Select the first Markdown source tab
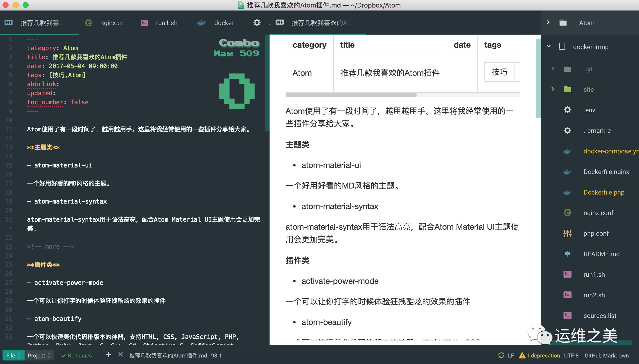Viewport: 639px width, 364px height. 39,23
